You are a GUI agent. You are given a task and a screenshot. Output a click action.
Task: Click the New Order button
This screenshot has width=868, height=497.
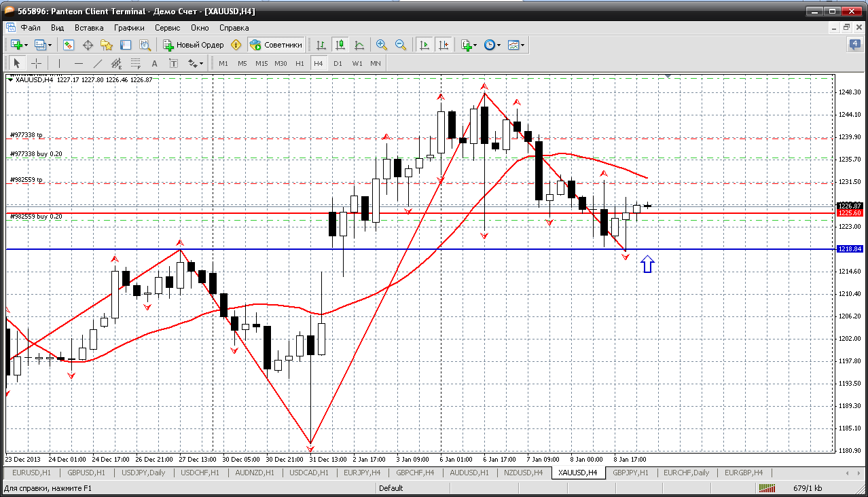coord(194,45)
